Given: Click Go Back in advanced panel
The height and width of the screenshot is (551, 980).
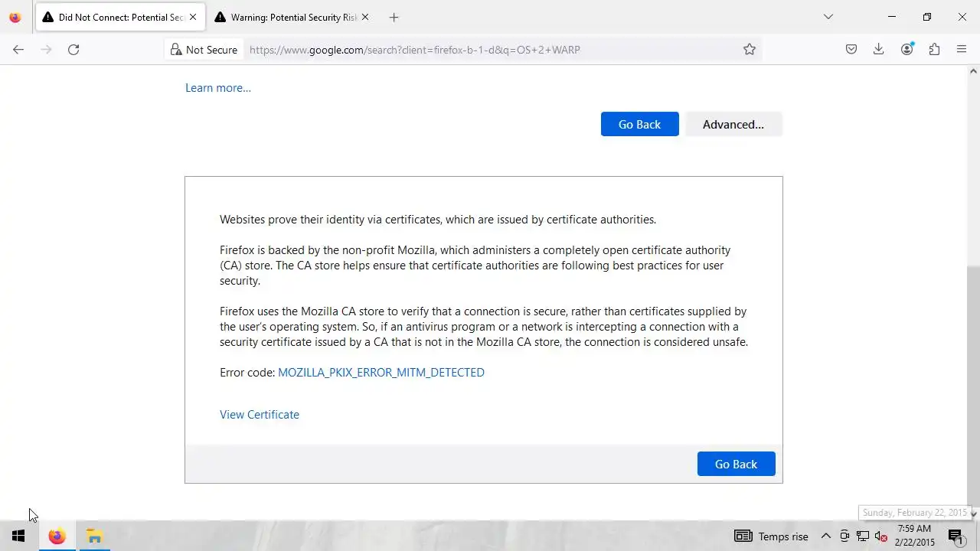Looking at the screenshot, I should (x=737, y=464).
